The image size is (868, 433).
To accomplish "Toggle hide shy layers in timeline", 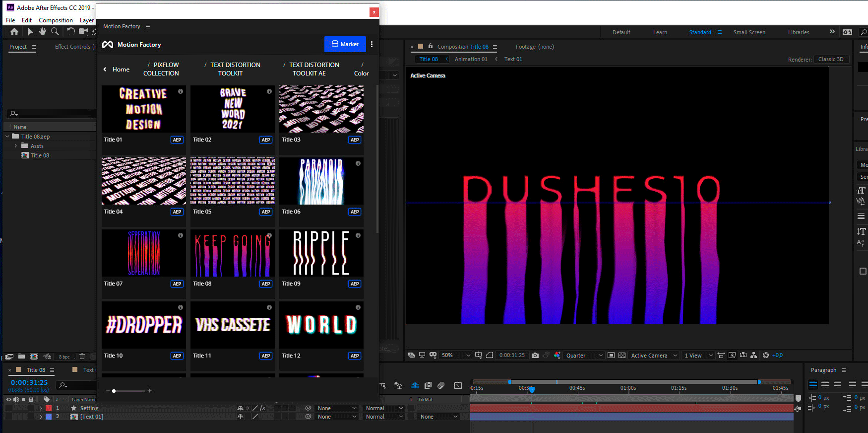I will click(x=415, y=385).
